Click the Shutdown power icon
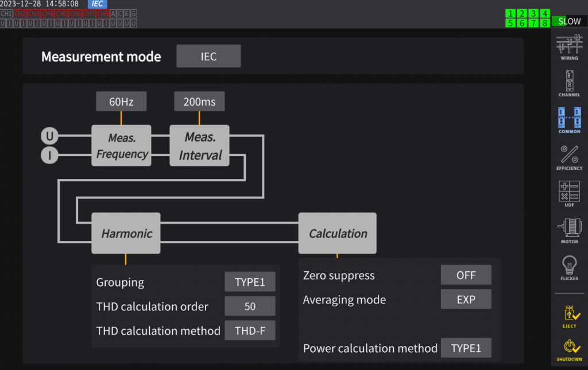The height and width of the screenshot is (370, 588). [x=569, y=350]
